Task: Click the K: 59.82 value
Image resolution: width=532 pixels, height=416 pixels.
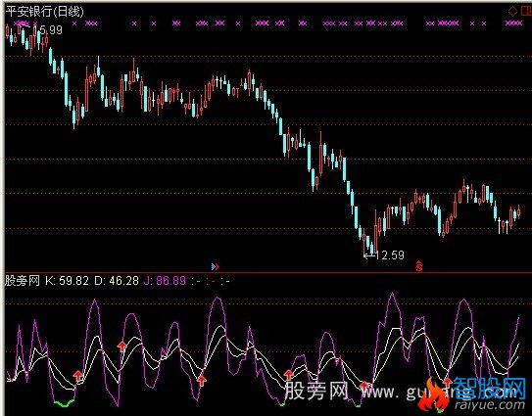Action: (x=68, y=281)
